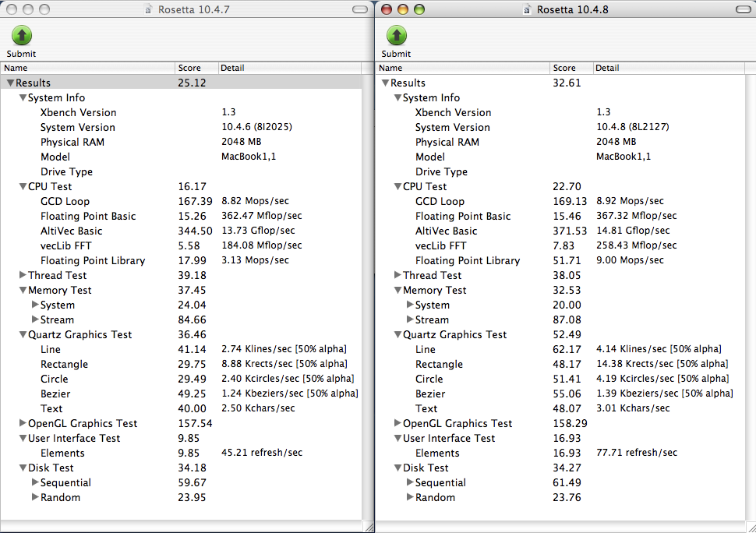
Task: Collapse CPU Test in 10.4.8 window
Action: point(397,186)
